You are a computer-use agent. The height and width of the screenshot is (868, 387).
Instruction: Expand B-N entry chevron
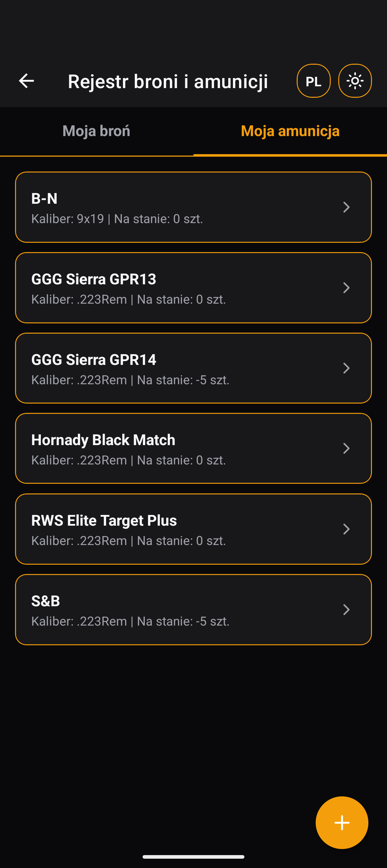click(346, 207)
